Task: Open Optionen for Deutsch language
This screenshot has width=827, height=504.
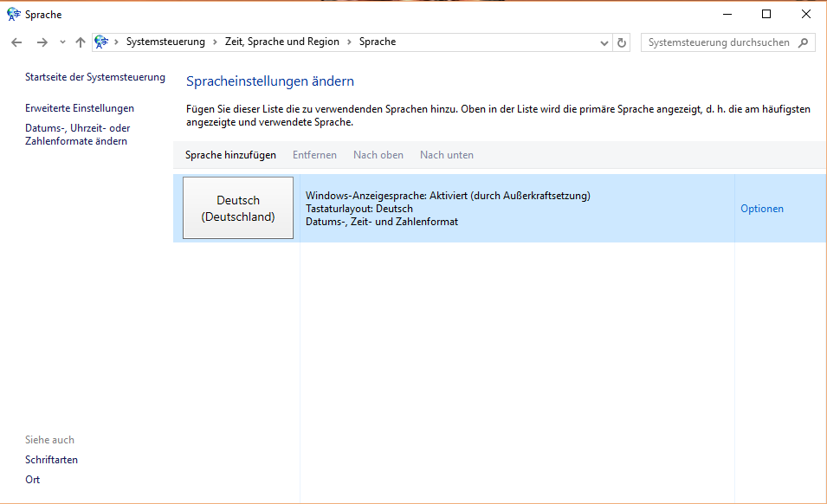Action: point(761,209)
